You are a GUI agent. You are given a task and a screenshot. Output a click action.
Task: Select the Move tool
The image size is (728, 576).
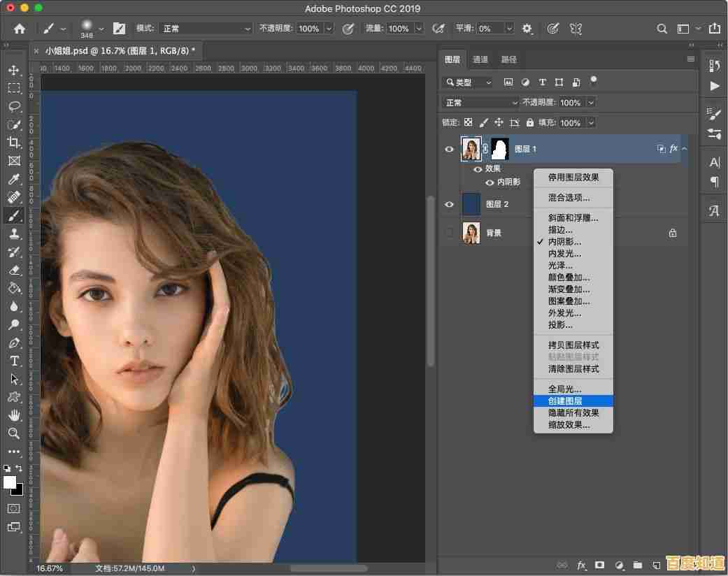tap(14, 70)
